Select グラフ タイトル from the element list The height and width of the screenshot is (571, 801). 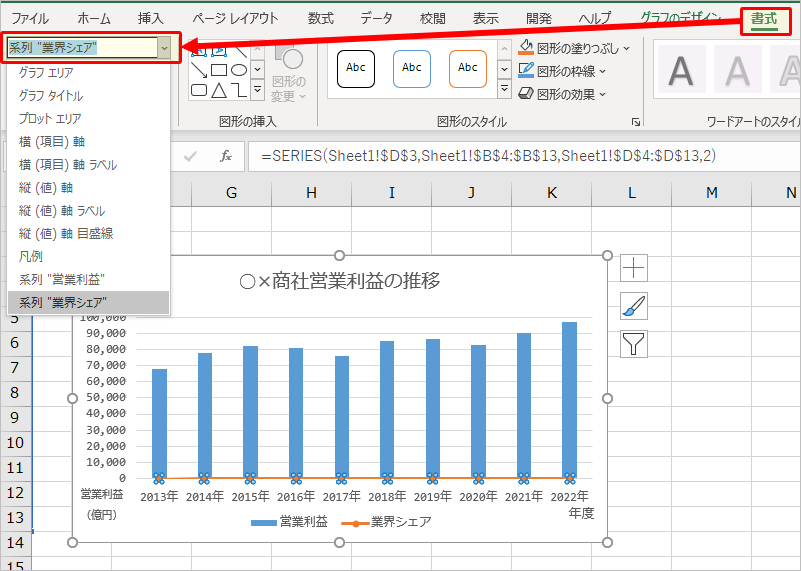pos(51,96)
